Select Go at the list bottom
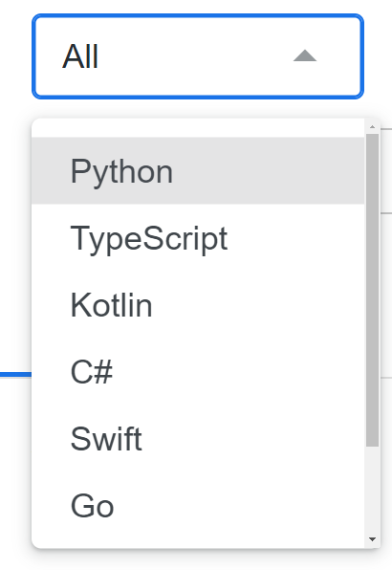The width and height of the screenshot is (392, 570). point(198,505)
